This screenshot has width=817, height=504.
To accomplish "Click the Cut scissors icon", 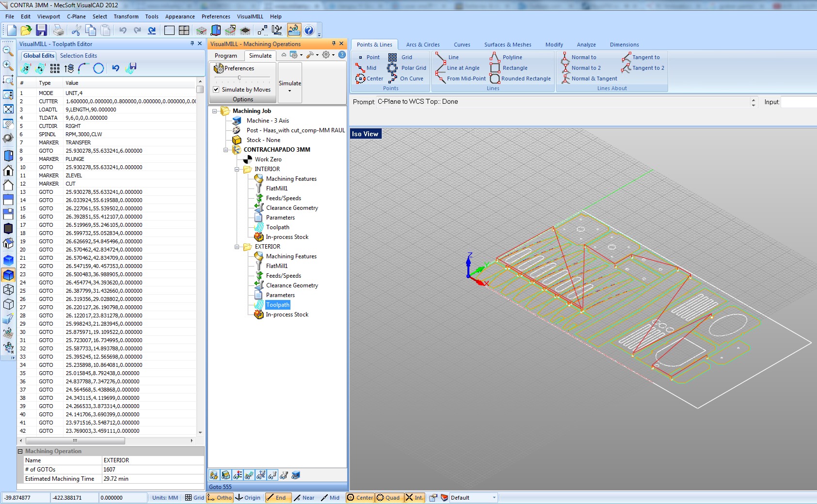I will [76, 30].
